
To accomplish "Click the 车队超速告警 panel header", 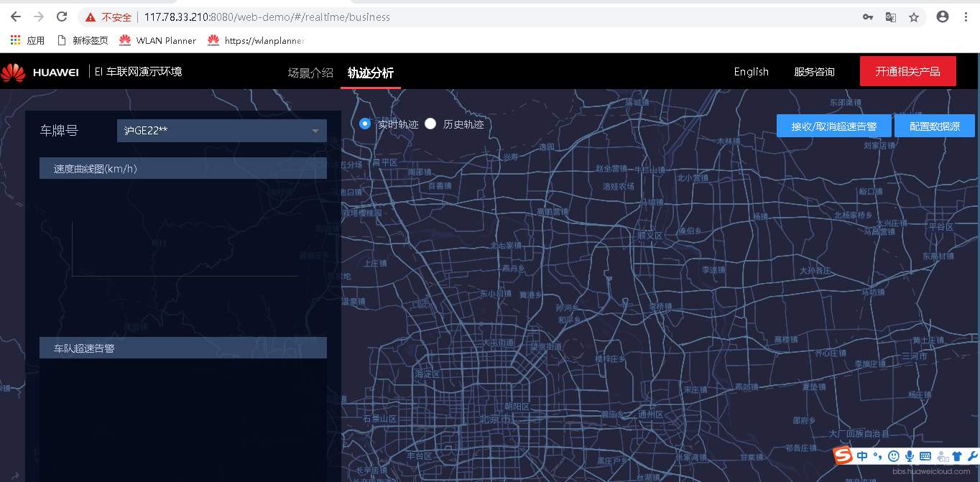I will pos(183,348).
